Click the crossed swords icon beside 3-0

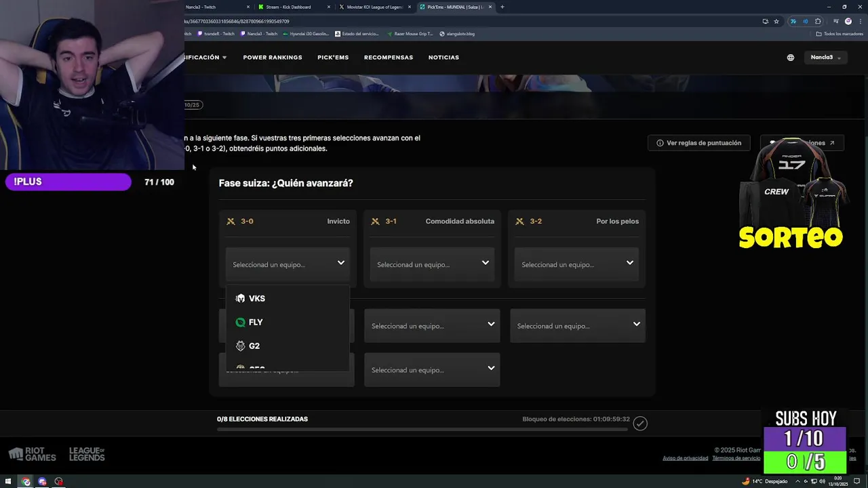231,222
